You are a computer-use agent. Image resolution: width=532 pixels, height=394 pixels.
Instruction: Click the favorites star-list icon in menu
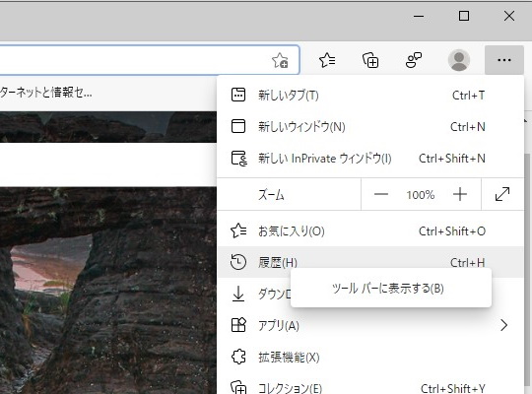238,230
